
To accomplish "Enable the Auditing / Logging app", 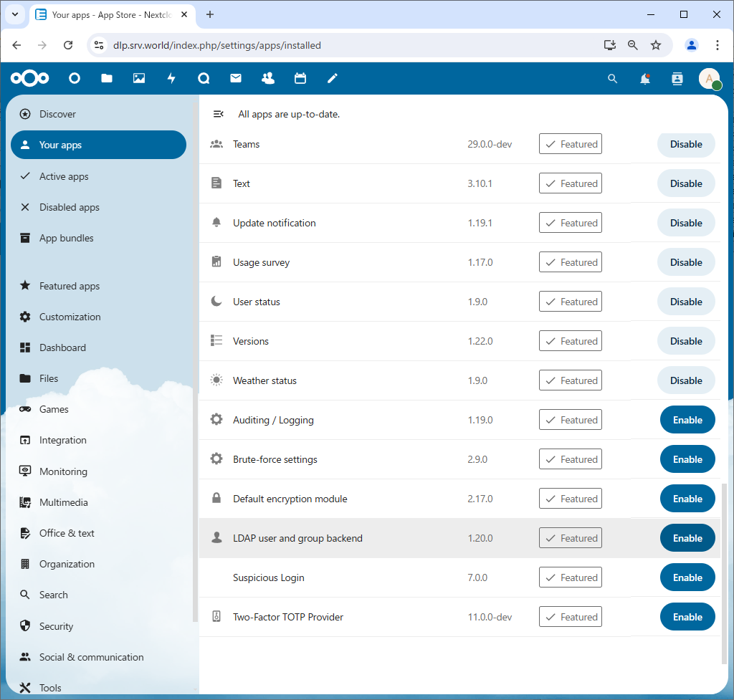I will [x=687, y=420].
